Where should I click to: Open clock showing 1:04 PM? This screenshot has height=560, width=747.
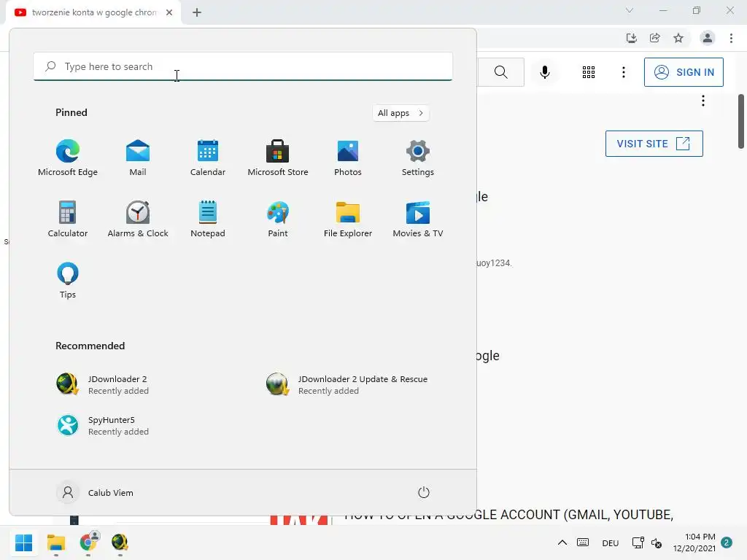point(694,542)
